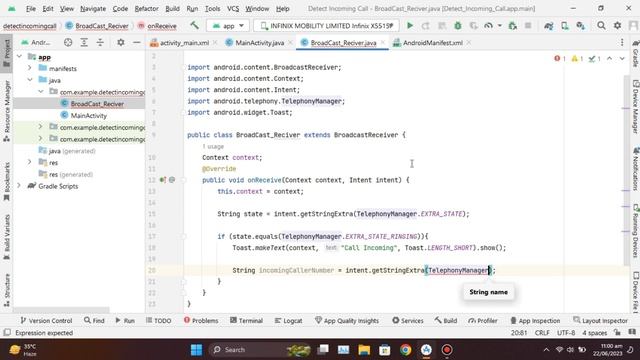Open the Search Everywhere magnifier
Viewport: 640px width, 360px height.
(601, 26)
